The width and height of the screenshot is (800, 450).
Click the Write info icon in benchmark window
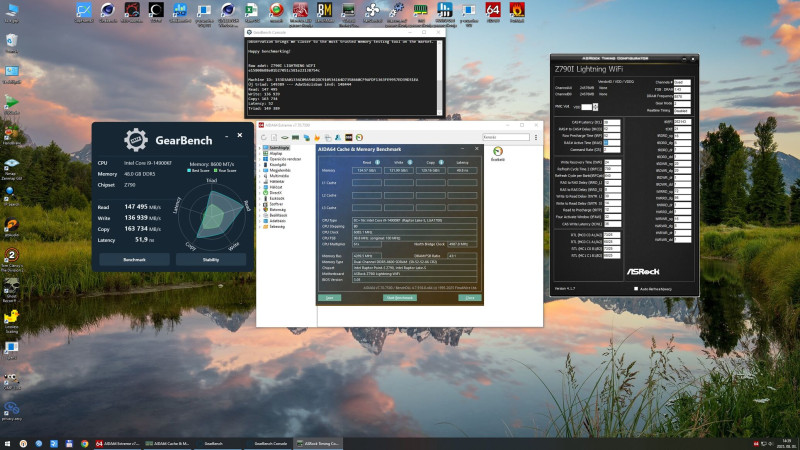pyautogui.click(x=410, y=162)
